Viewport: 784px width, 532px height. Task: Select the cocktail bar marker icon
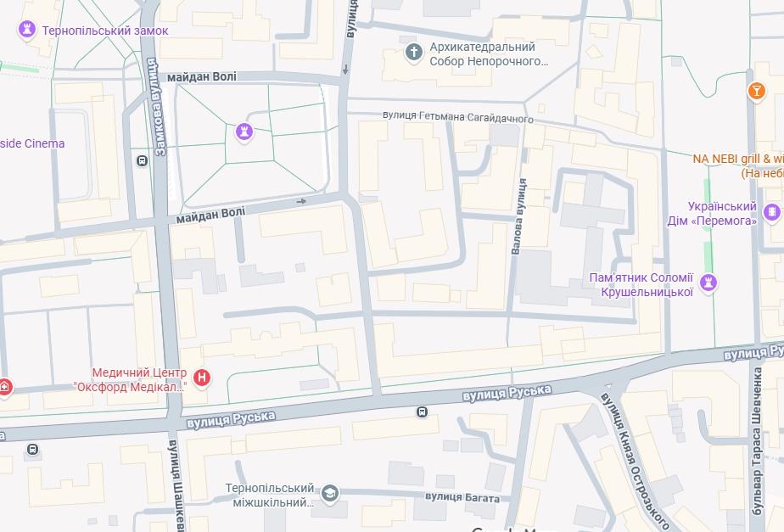757,92
